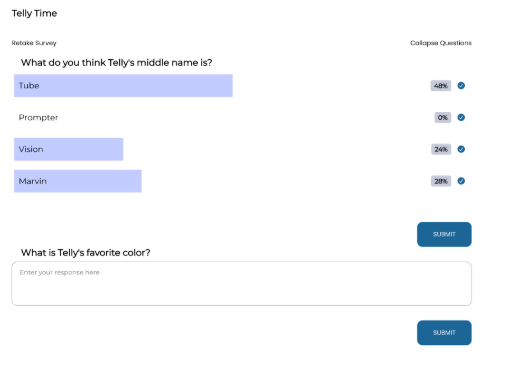
Task: Click the Telly Time page title
Action: coord(34,13)
